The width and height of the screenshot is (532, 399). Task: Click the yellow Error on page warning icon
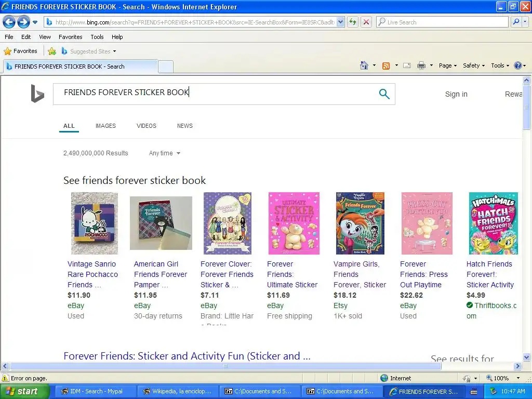point(5,378)
